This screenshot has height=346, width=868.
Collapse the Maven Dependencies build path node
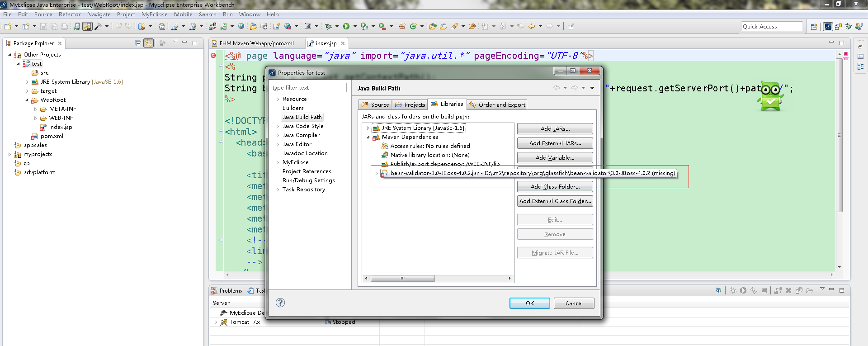point(368,137)
